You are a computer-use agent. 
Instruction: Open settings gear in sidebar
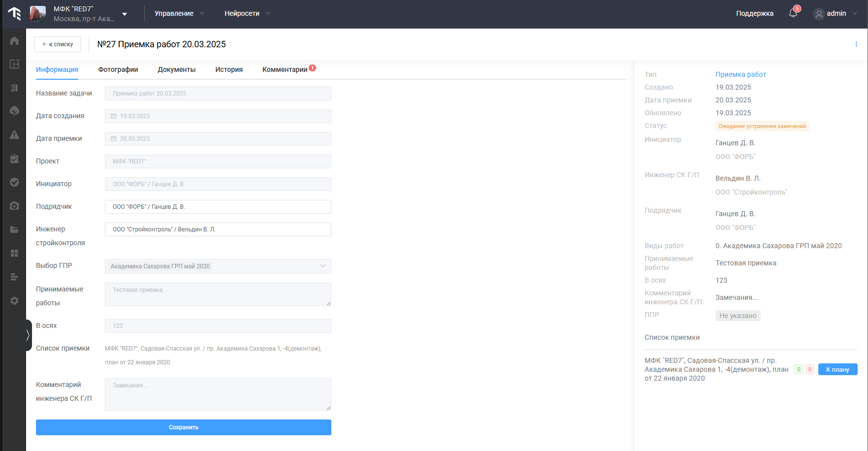coord(14,301)
